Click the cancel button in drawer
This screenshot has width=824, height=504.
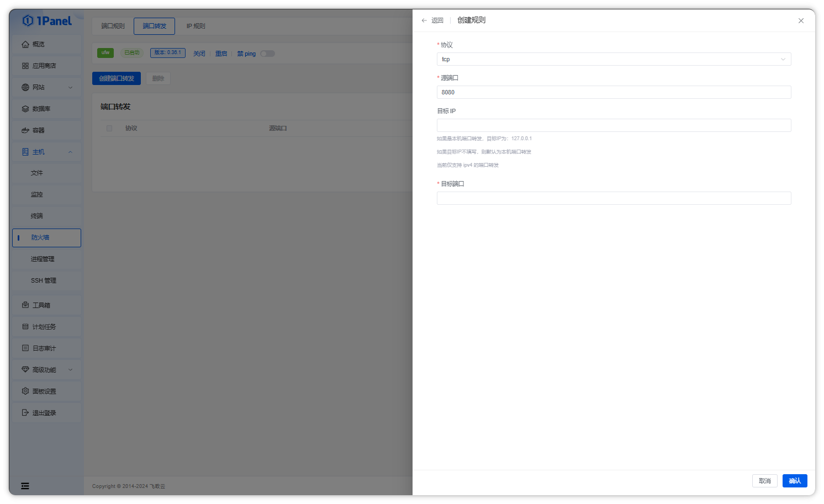(764, 481)
